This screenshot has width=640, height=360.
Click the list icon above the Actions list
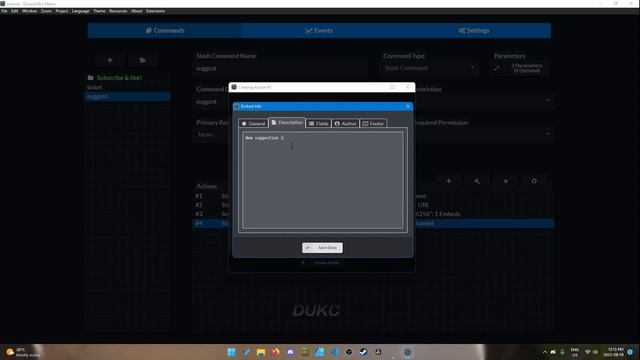point(505,181)
